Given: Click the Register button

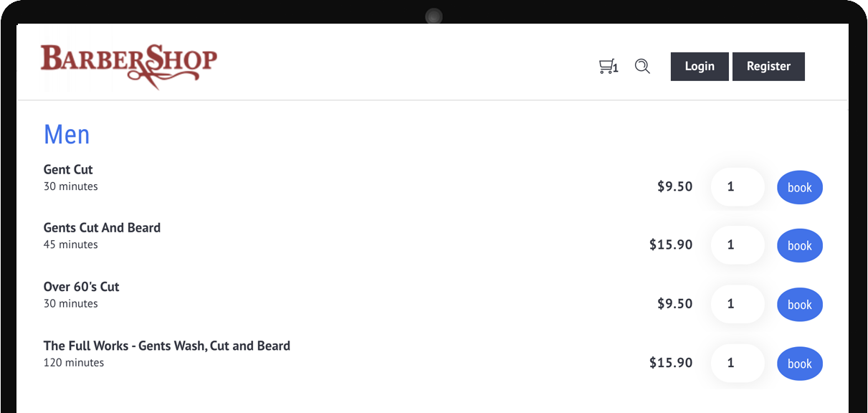Looking at the screenshot, I should point(768,67).
